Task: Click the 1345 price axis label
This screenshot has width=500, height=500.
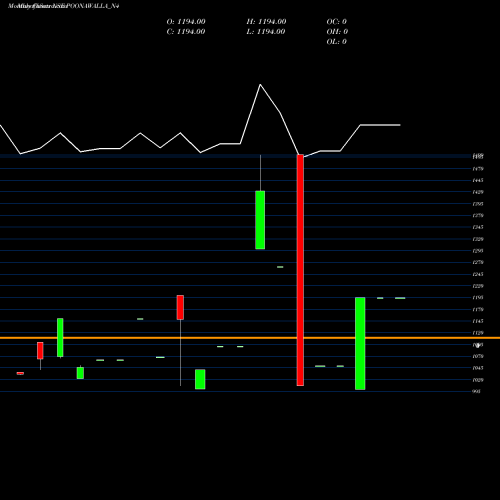Action: click(478, 227)
